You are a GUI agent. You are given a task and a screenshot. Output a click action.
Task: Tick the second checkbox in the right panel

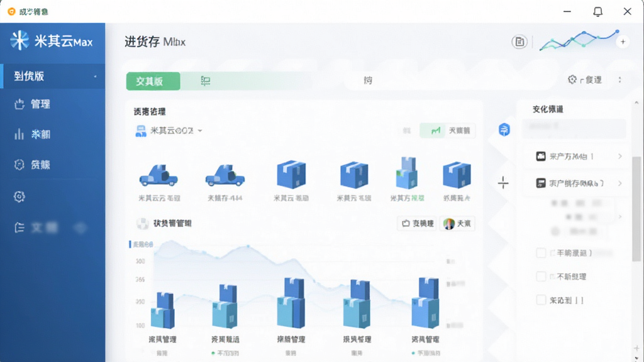pyautogui.click(x=541, y=277)
